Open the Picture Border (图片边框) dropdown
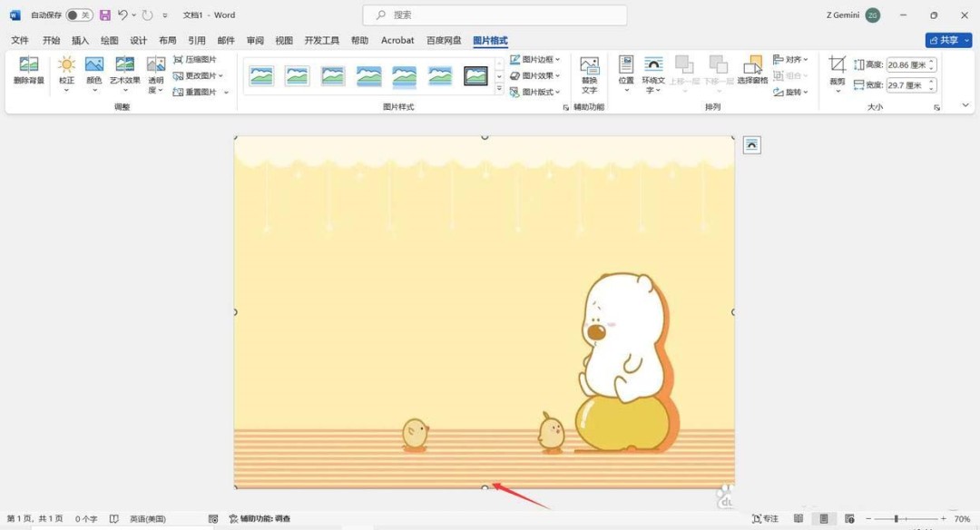 536,59
